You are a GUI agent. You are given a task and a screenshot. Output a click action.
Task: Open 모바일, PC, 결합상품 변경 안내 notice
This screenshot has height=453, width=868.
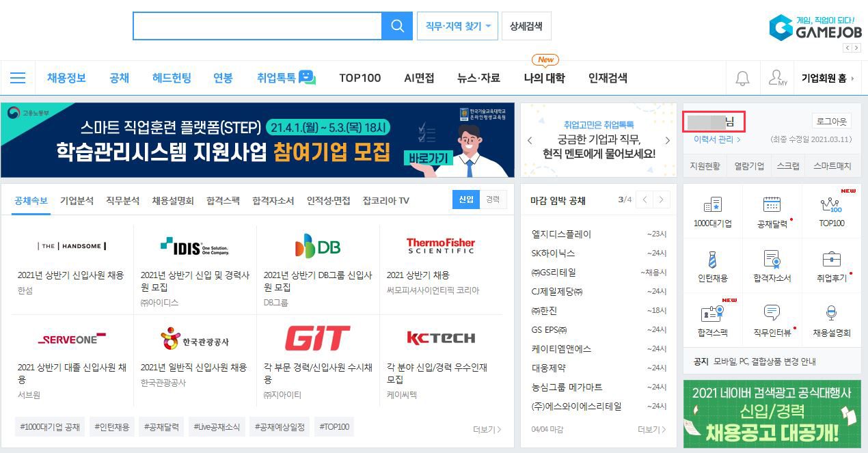pyautogui.click(x=765, y=361)
